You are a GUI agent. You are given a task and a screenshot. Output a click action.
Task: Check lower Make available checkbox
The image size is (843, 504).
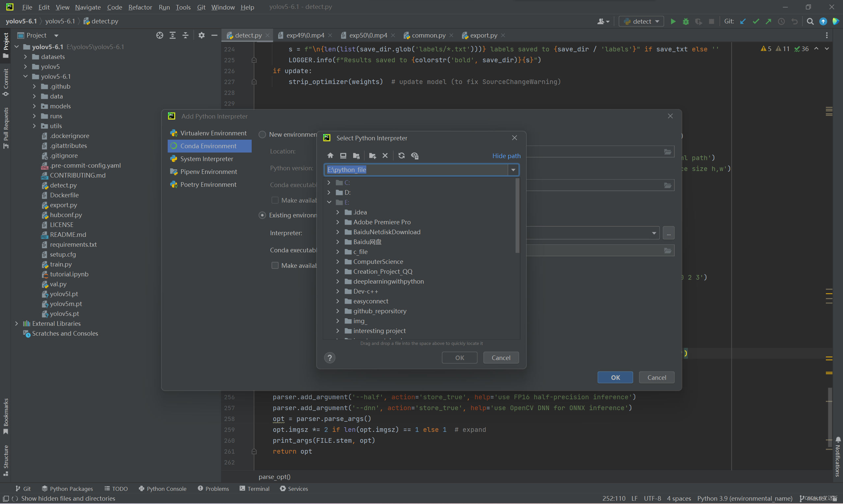coord(275,266)
